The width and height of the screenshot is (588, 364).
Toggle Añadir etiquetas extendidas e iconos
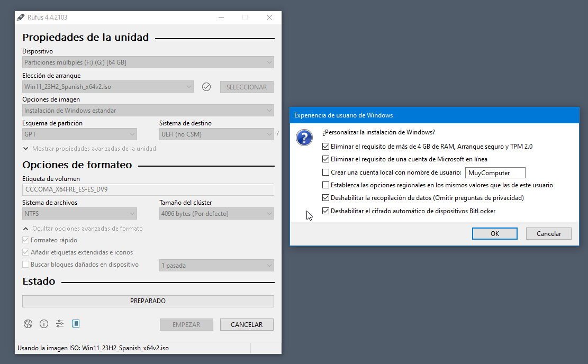pyautogui.click(x=25, y=252)
